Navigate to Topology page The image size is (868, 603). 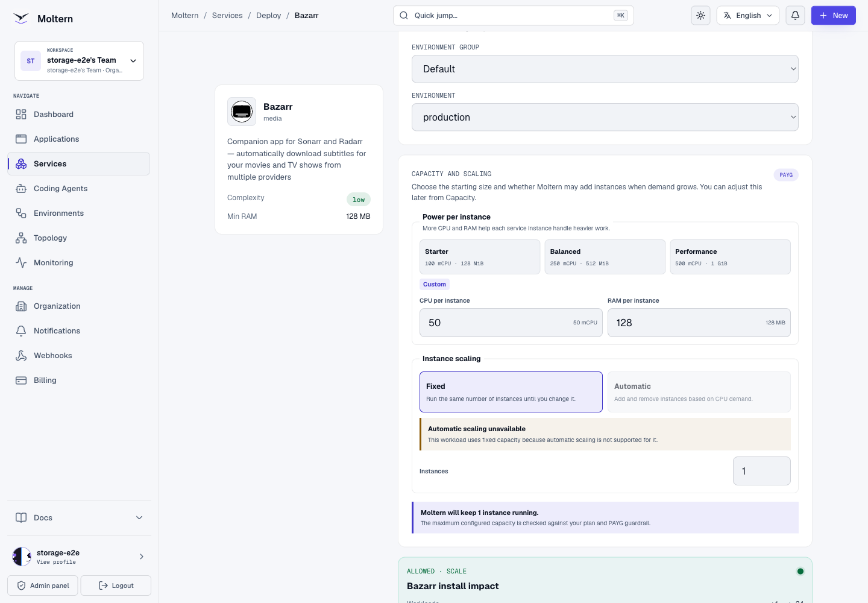point(79,238)
